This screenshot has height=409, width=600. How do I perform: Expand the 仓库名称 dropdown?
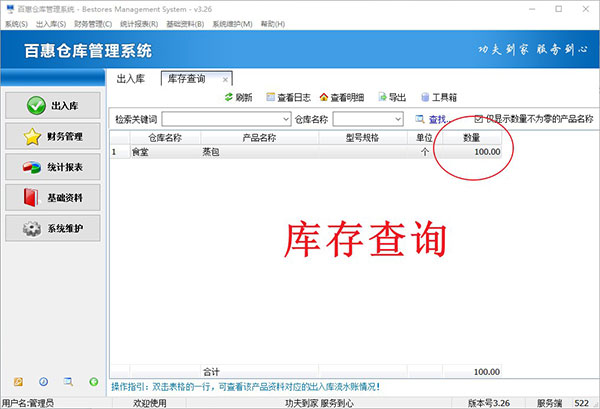(x=396, y=119)
